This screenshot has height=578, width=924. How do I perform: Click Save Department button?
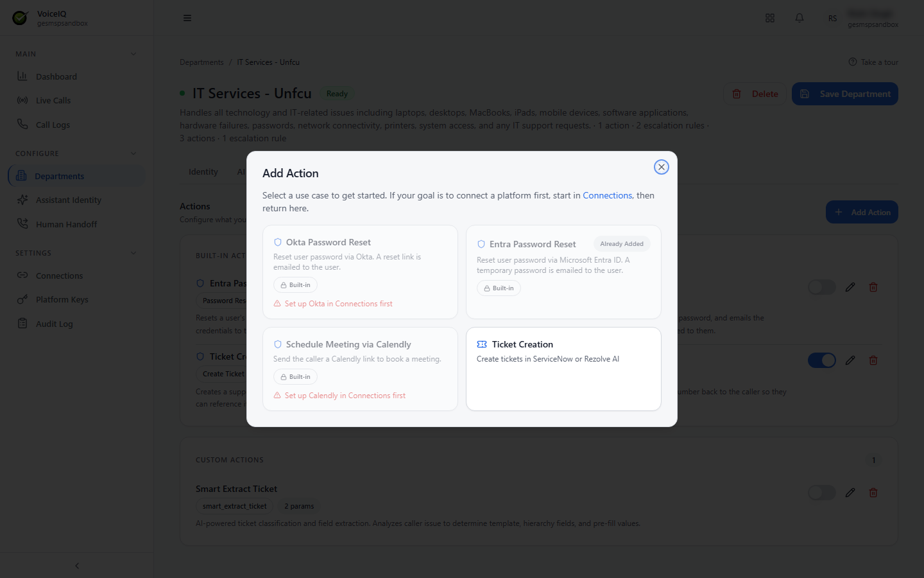coord(844,94)
